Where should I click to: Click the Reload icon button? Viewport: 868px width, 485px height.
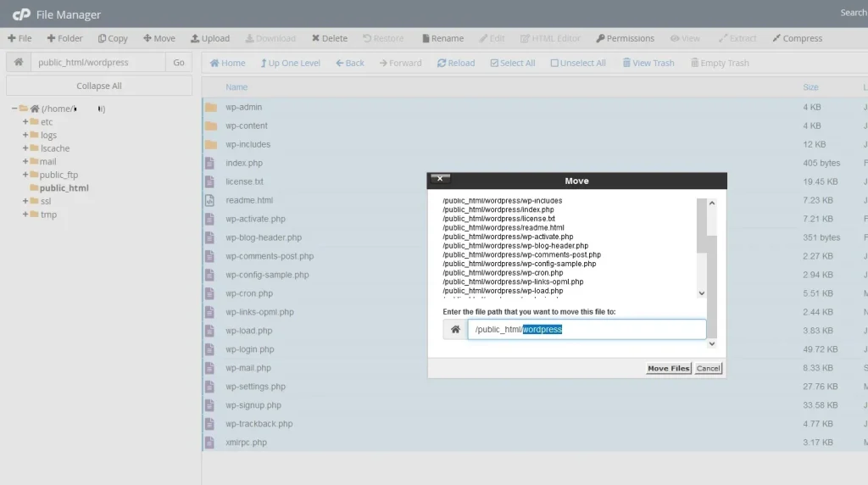(442, 63)
